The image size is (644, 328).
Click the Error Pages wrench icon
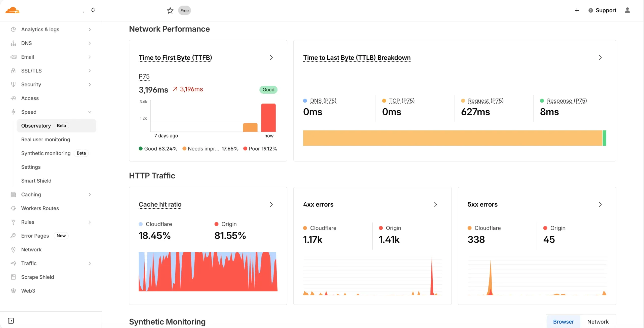point(13,236)
